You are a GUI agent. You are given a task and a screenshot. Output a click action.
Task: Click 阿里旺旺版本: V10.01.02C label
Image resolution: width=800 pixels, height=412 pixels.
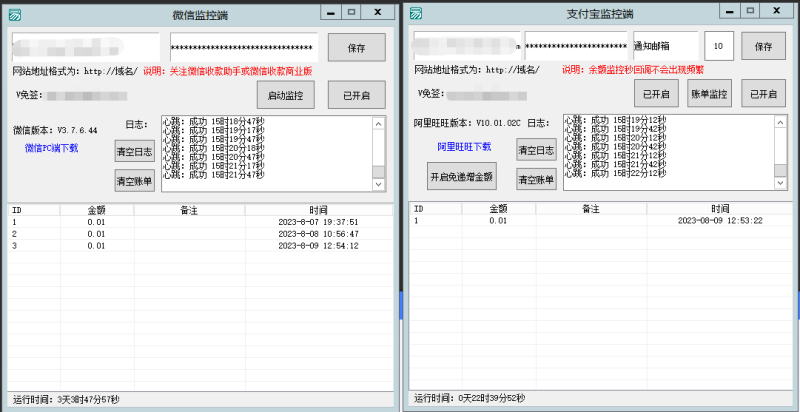tap(467, 123)
